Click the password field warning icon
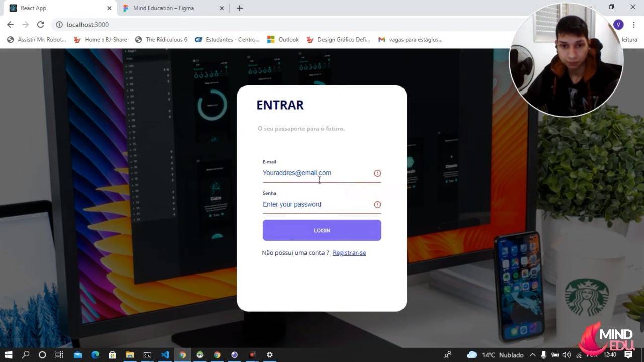The image size is (644, 362). coord(377,204)
